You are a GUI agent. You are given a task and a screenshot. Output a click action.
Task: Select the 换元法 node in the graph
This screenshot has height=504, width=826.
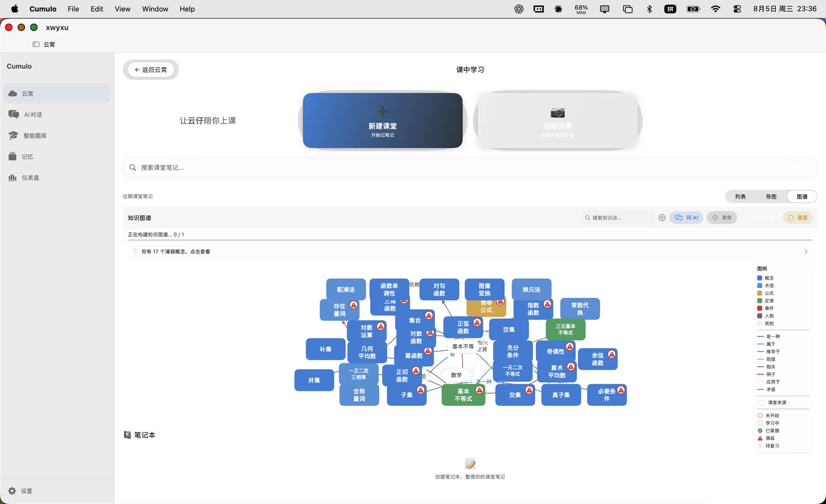pos(531,289)
